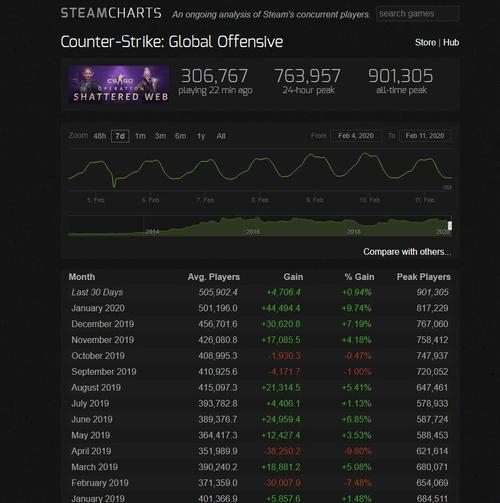Screen dimensions: 500x503
Task: Click the Peak Players column header
Action: (424, 277)
